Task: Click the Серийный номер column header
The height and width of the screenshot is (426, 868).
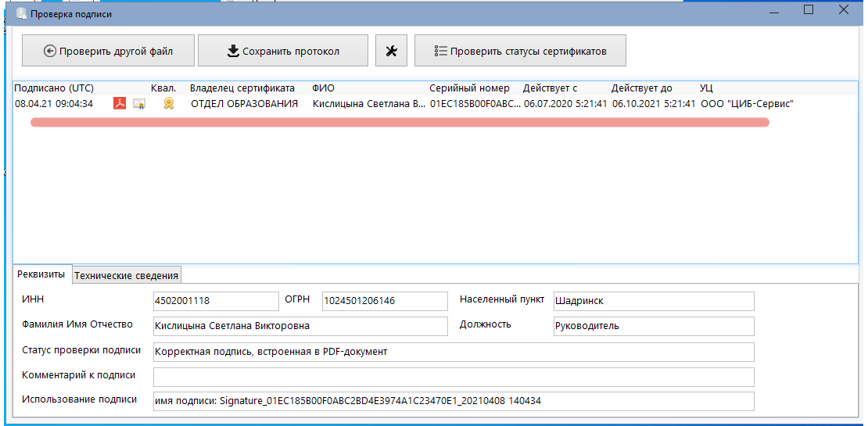Action: [x=469, y=88]
